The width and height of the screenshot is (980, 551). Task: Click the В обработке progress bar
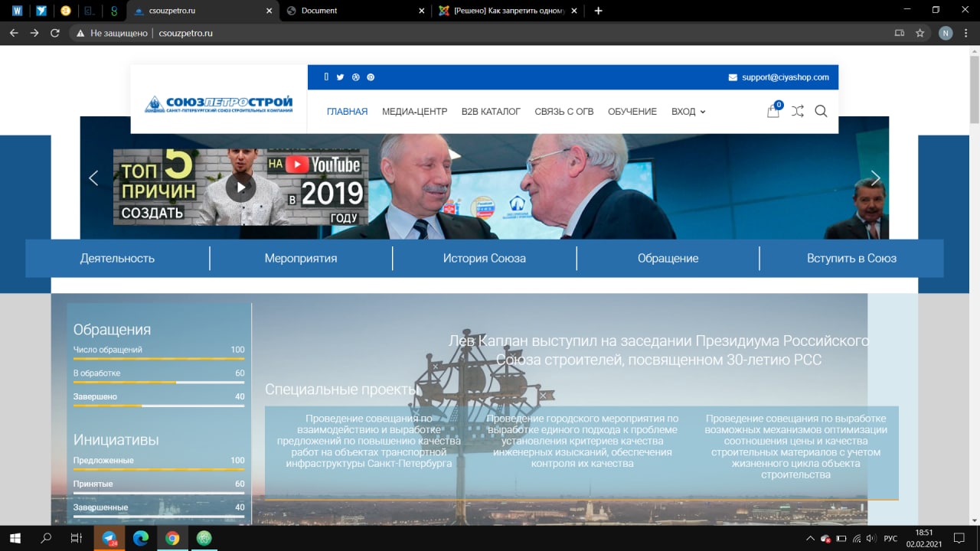[159, 382]
